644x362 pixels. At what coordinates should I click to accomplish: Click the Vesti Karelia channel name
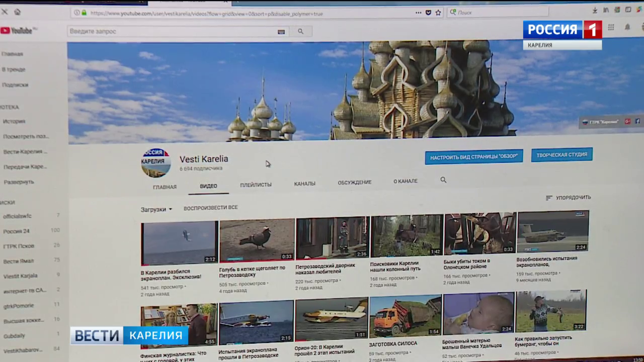[204, 159]
